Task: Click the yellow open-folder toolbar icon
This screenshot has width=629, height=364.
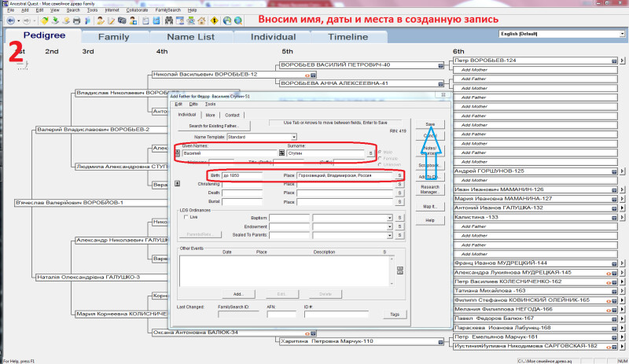Action: (x=45, y=21)
